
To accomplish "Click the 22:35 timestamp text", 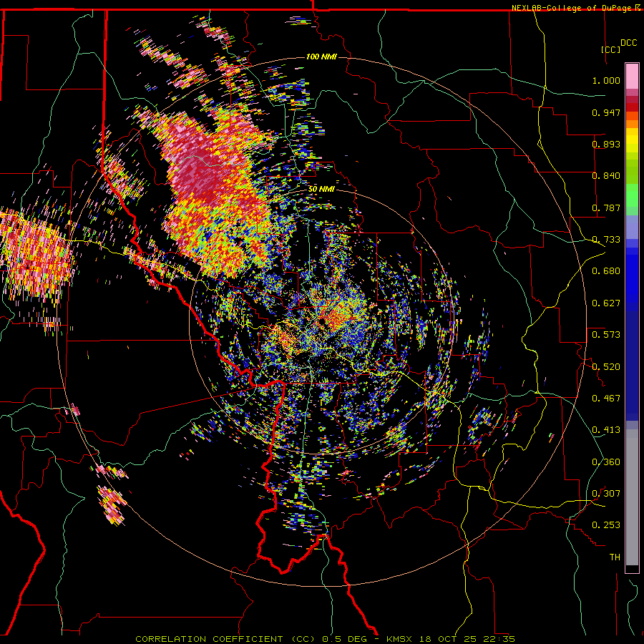I will coord(499,639).
